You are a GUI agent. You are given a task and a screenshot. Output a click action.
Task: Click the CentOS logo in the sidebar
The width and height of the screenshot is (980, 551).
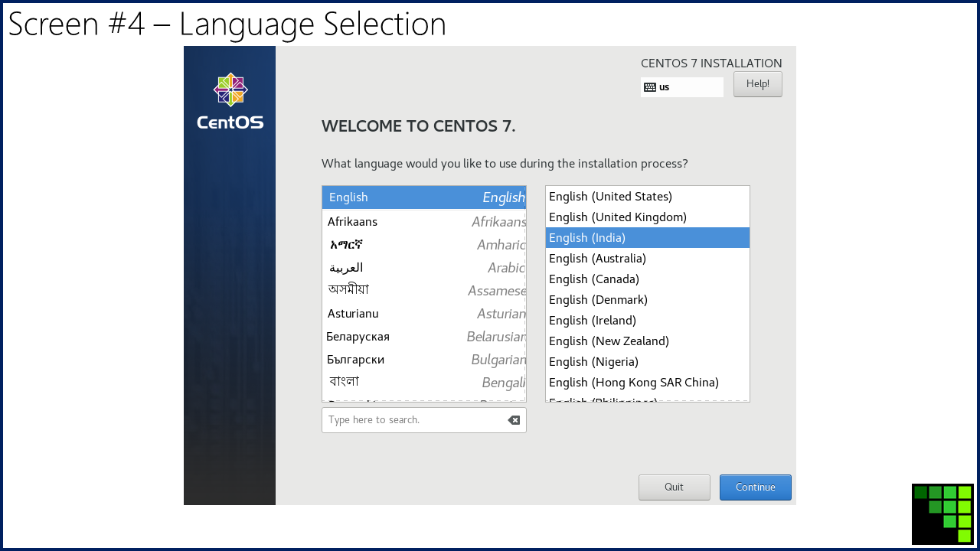tap(230, 100)
